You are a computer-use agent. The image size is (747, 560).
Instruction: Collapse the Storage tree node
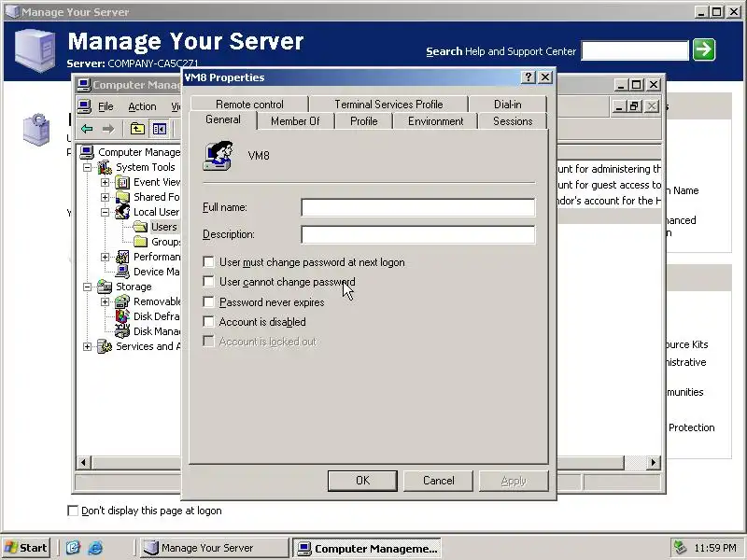[x=87, y=287]
